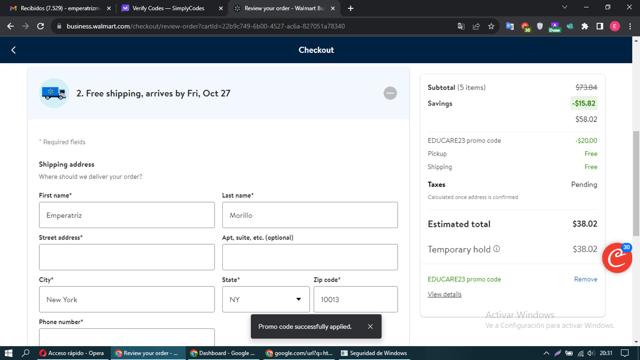
Task: Select Review your order Walmart tab
Action: coord(283,8)
